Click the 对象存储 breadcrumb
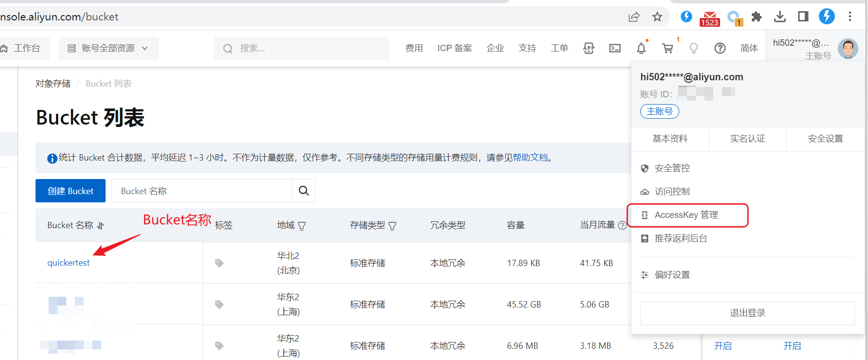 pos(53,84)
